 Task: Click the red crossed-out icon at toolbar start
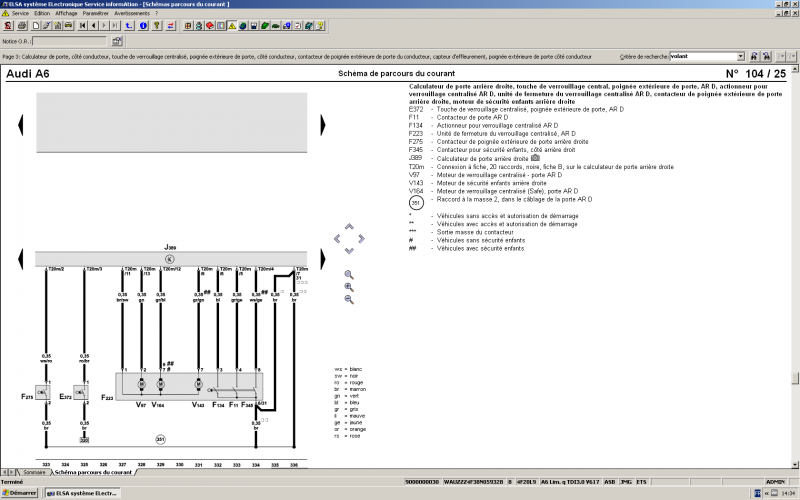coord(8,26)
